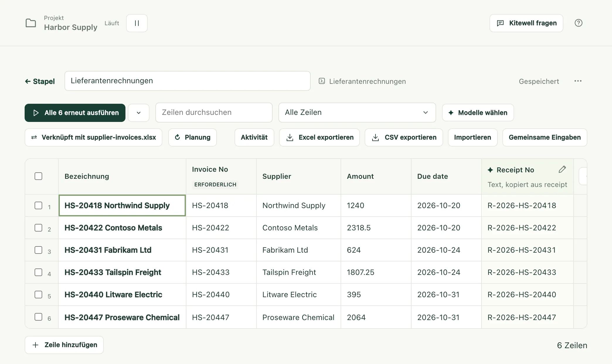
Task: Click the Harbor Supply project name
Action: tap(71, 27)
